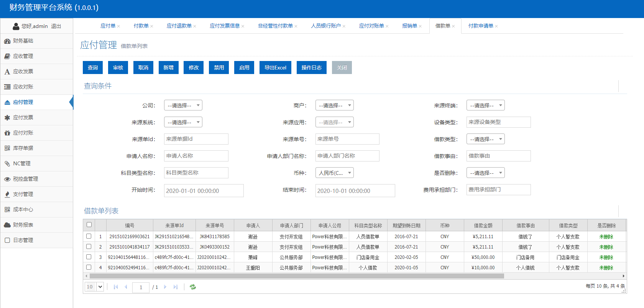This screenshot has height=308, width=644.
Task: Select the checkbox for table row 1
Action: 89,236
